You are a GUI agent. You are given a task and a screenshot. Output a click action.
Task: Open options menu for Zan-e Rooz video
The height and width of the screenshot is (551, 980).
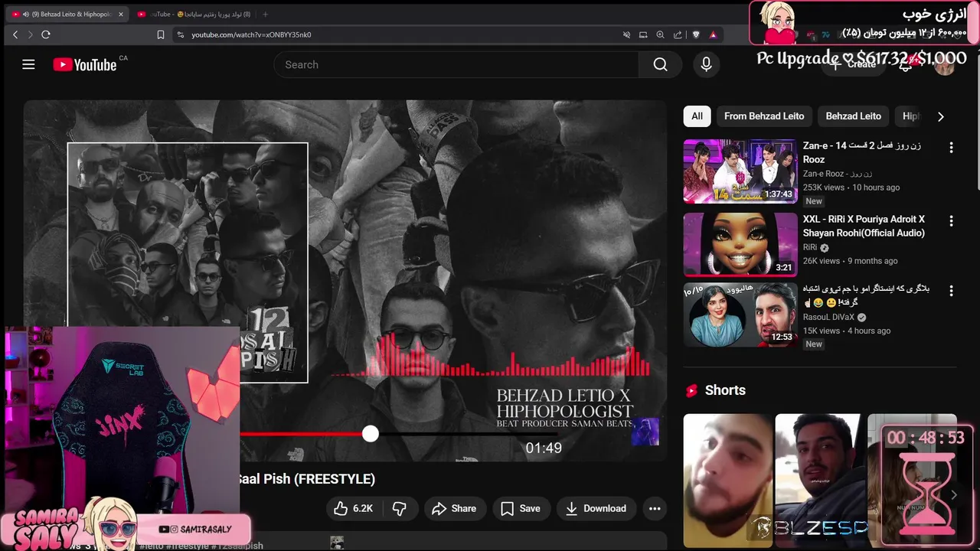point(951,148)
